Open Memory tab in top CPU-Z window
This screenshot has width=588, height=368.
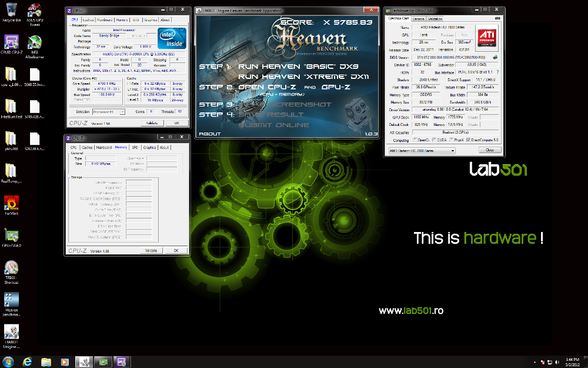122,19
